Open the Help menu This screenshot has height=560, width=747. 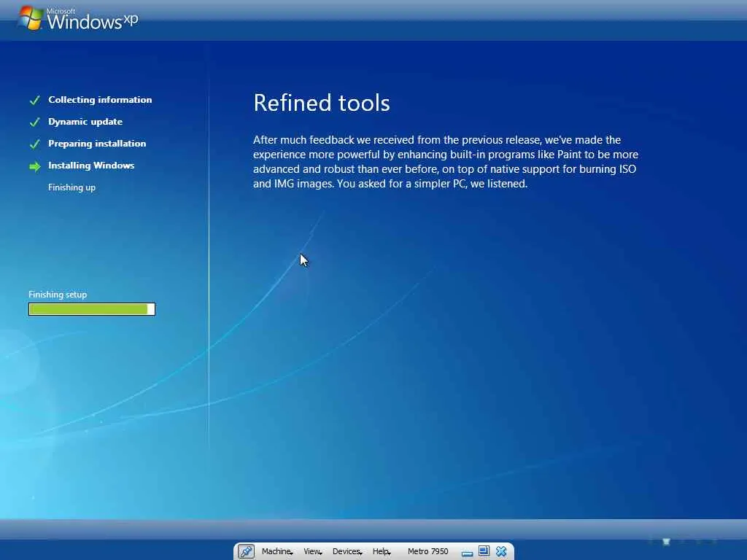pyautogui.click(x=381, y=551)
